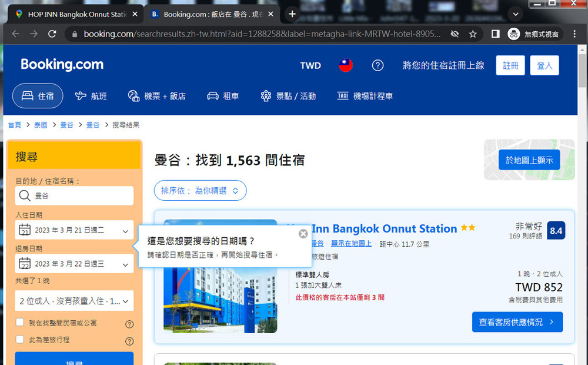The height and width of the screenshot is (365, 588).
Task: Click the 註冊 register button
Action: (x=510, y=65)
